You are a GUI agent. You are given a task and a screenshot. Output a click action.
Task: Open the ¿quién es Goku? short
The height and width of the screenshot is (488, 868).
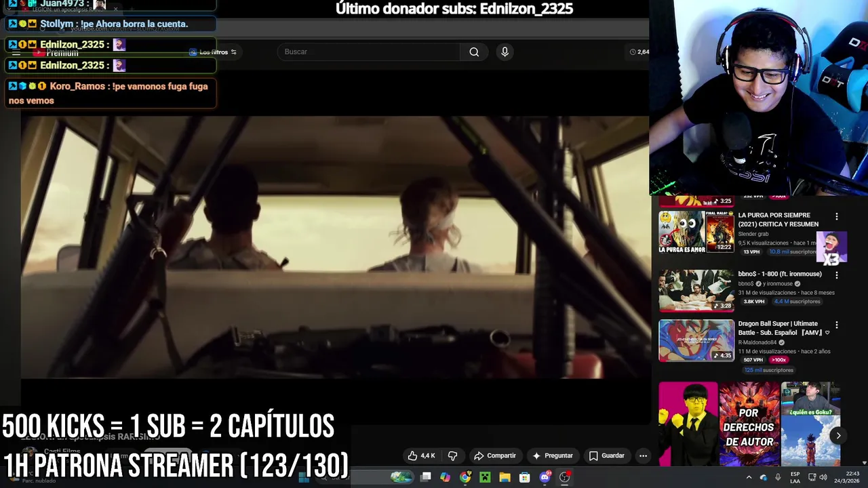(810, 424)
